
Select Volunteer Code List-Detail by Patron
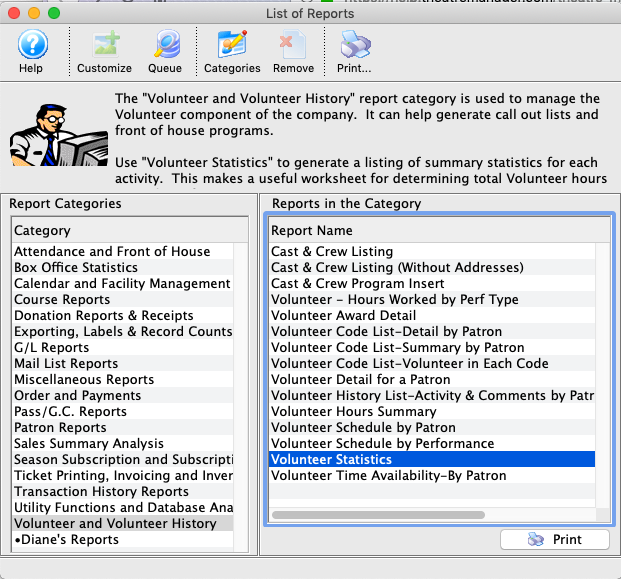click(x=432, y=331)
